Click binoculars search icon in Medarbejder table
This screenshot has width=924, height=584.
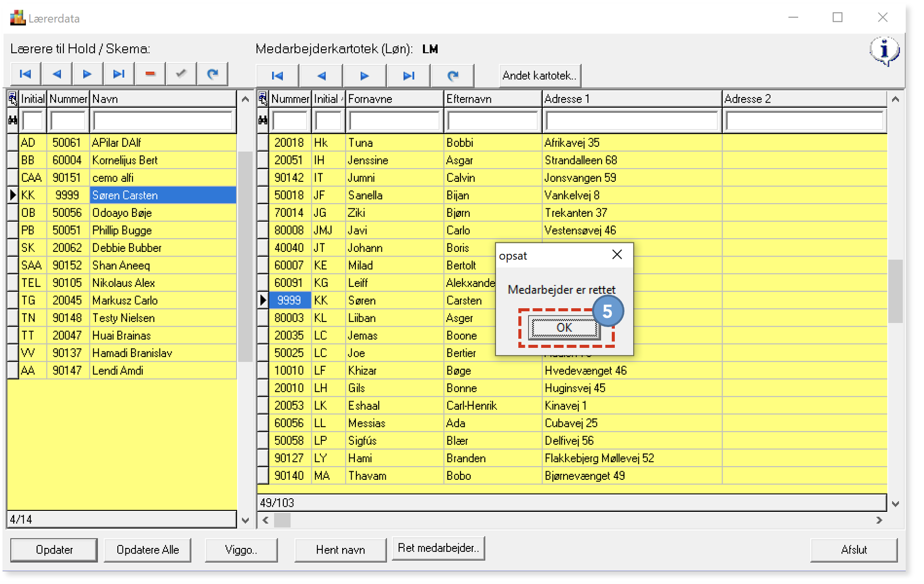[x=262, y=120]
